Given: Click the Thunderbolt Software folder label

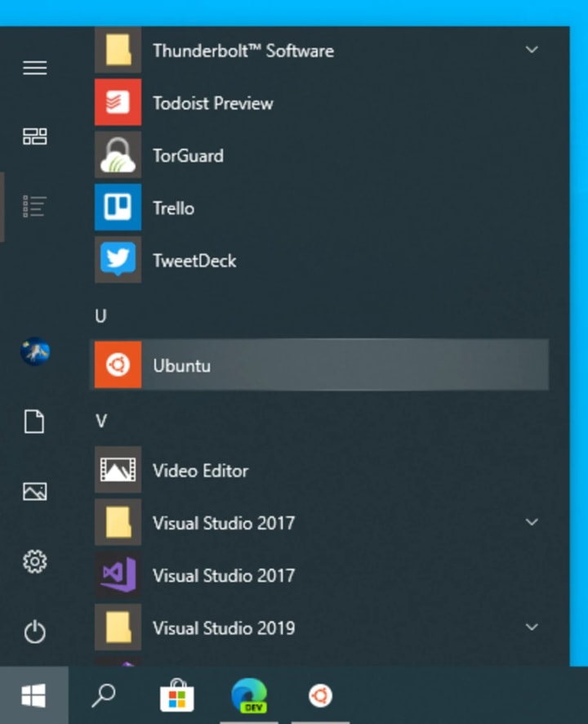Looking at the screenshot, I should [243, 51].
